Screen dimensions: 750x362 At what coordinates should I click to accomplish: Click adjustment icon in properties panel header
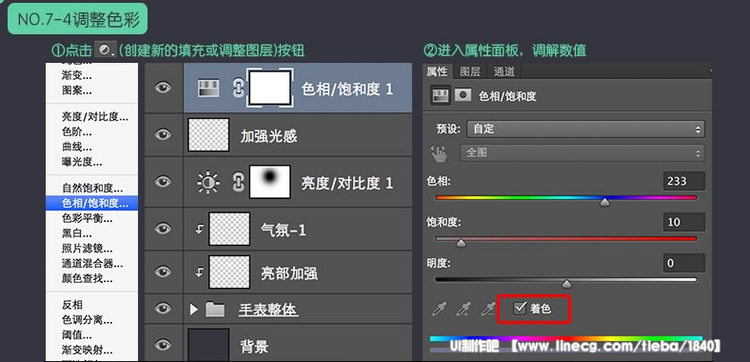coord(441,95)
